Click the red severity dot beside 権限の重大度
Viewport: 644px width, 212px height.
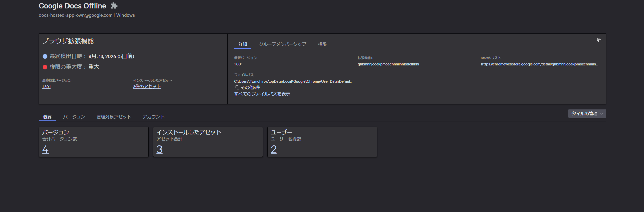point(45,67)
